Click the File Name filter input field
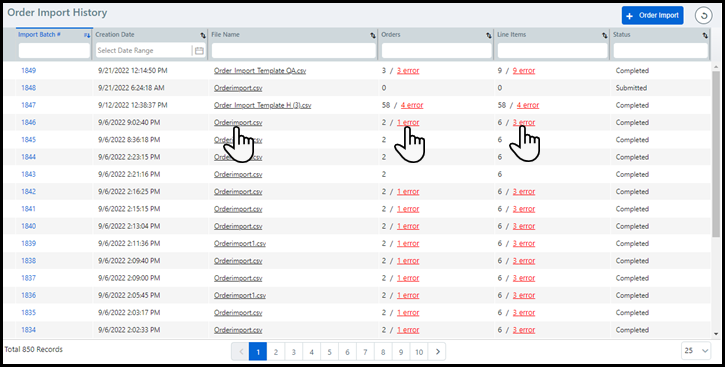 coord(294,51)
